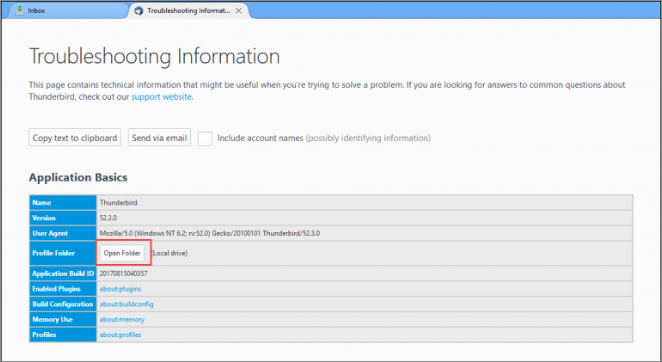662x362 pixels.
Task: Click Send via email button
Action: tap(159, 138)
